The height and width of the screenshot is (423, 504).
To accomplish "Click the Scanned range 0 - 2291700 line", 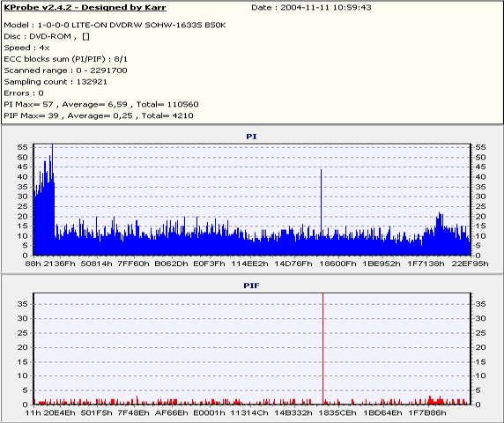I will point(65,70).
